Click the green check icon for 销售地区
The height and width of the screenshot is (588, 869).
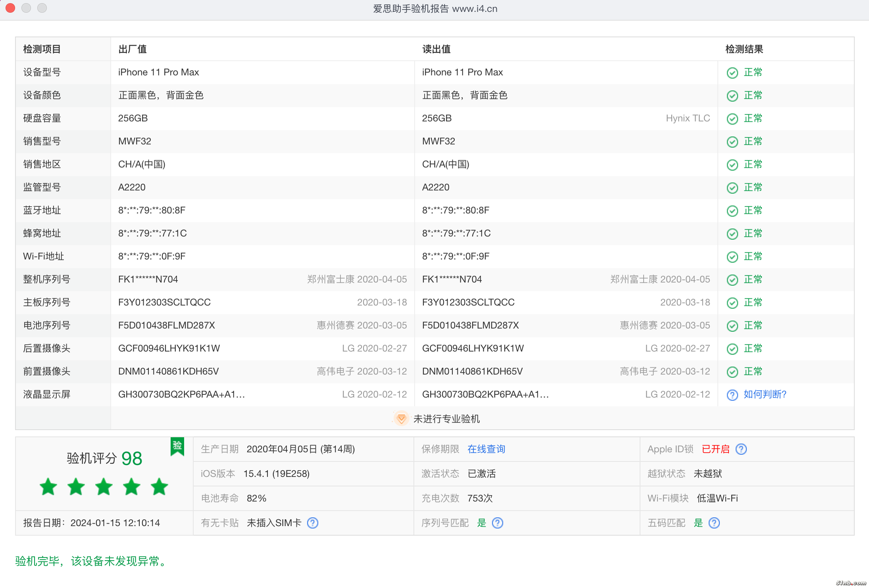point(732,165)
